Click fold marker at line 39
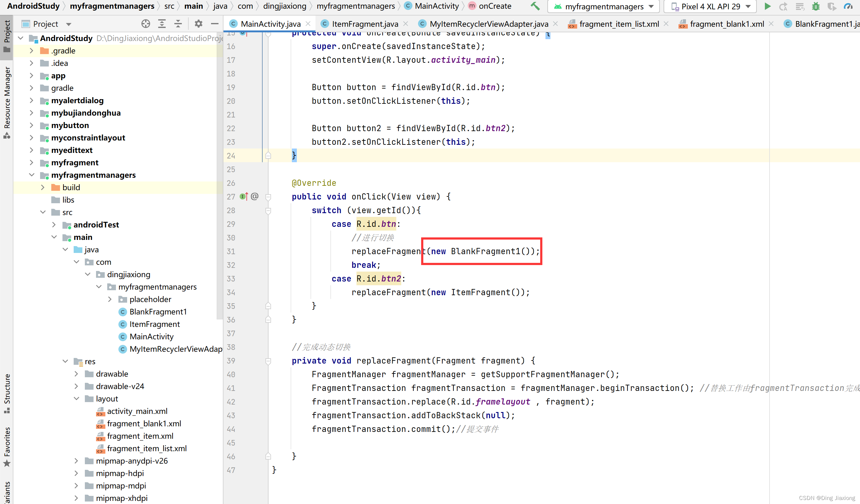Viewport: 860px width, 504px height. pyautogui.click(x=268, y=361)
